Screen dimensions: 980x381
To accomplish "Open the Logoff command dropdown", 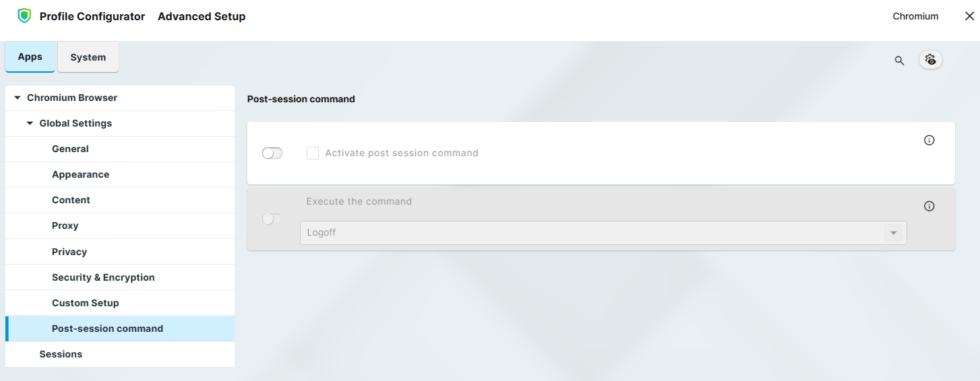I will click(893, 233).
